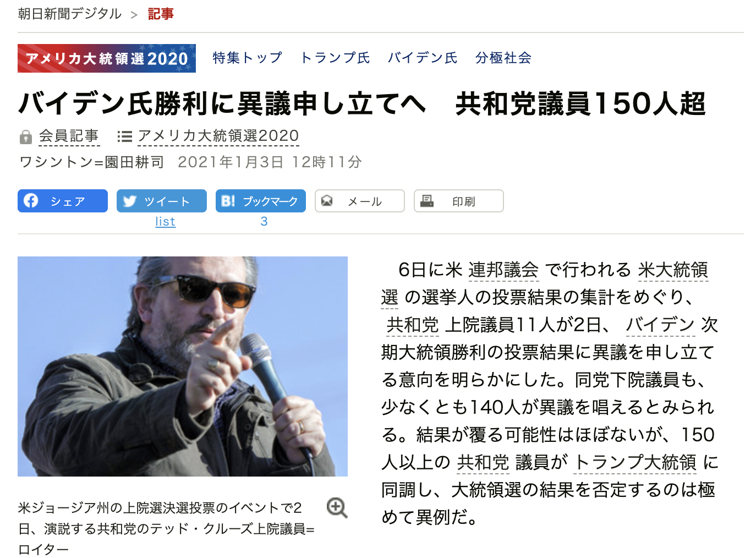Click the 朝日新聞デジタル breadcrumb link
The width and height of the screenshot is (756, 558).
click(x=70, y=14)
